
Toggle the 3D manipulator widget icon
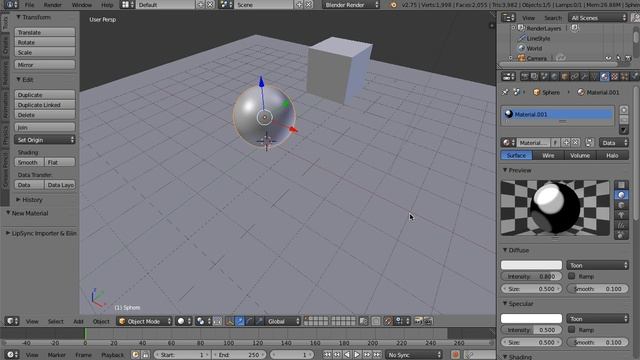tap(230, 321)
